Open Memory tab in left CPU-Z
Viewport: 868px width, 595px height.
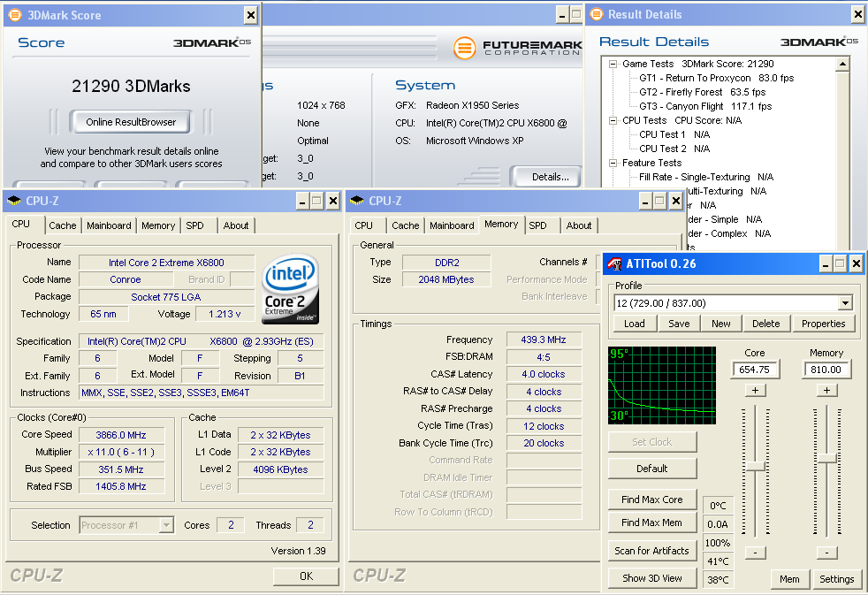pyautogui.click(x=157, y=225)
